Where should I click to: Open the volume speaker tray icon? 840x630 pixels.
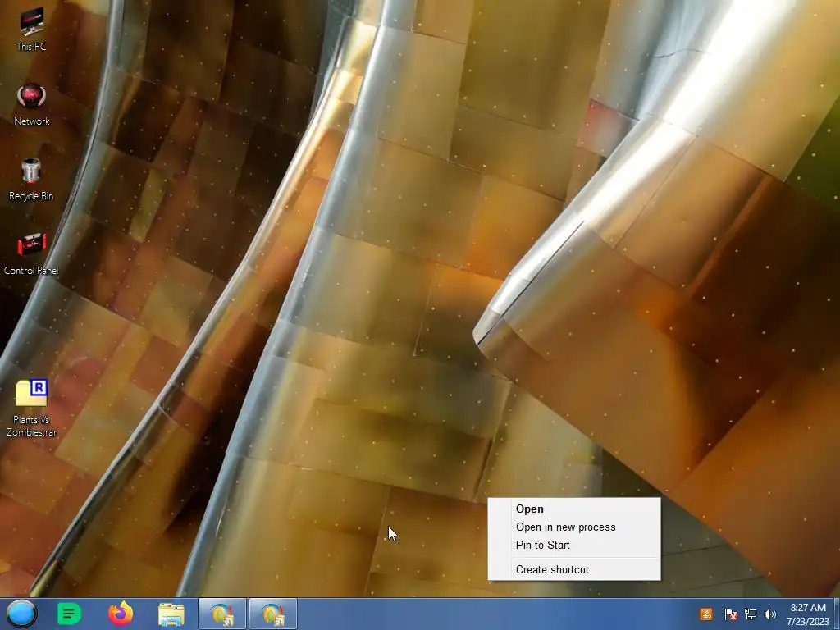[x=770, y=614]
